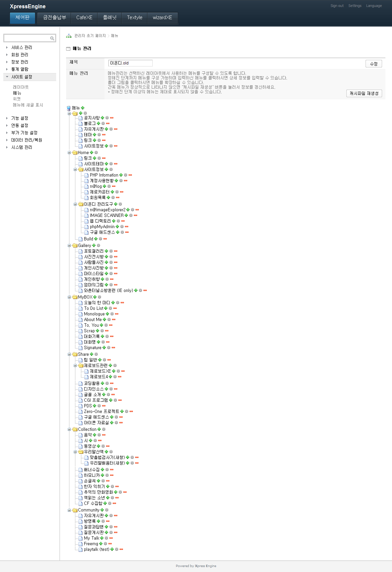Viewport: 392px width, 572px height.
Task: Open 메뉴에 새글 표시 in sidebar
Action: (28, 105)
